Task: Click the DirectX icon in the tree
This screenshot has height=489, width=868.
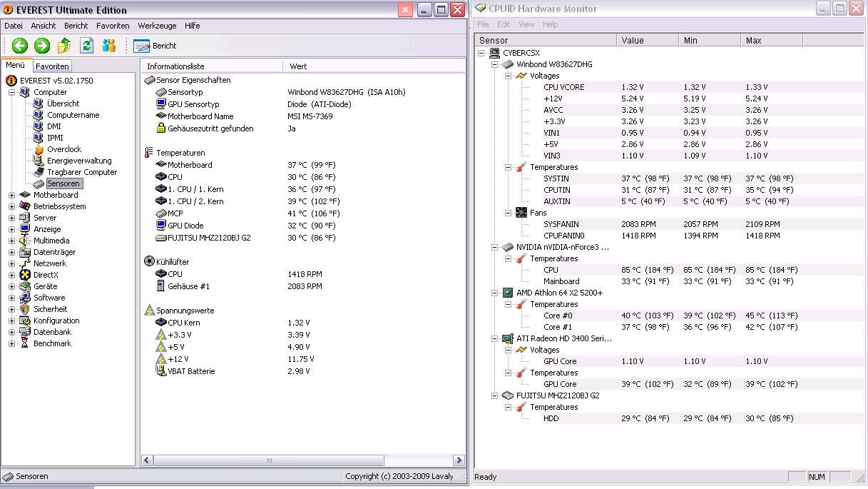Action: coord(25,275)
